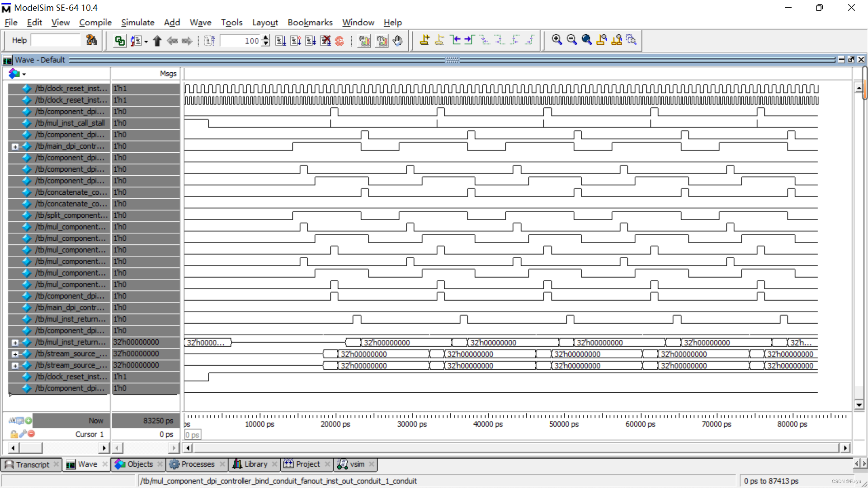Click the Help search binoculars icon

(91, 40)
